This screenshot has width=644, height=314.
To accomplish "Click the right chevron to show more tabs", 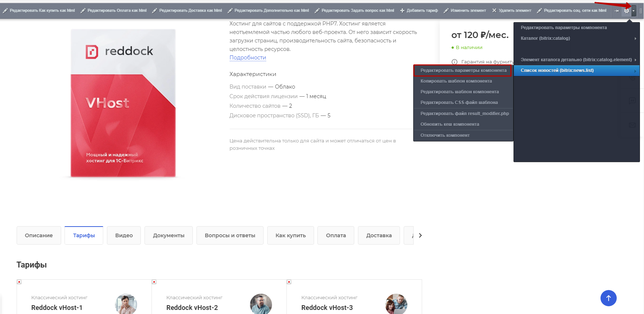I will pyautogui.click(x=420, y=235).
